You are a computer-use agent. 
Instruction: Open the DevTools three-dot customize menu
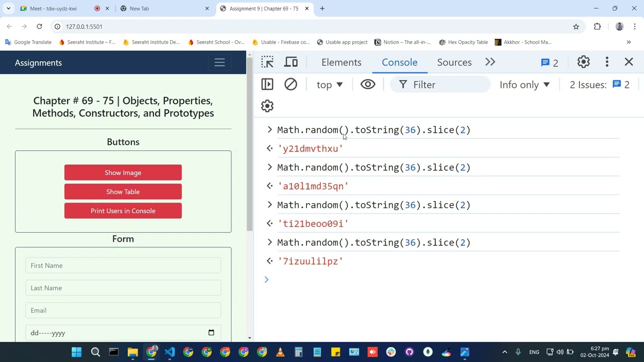(607, 62)
